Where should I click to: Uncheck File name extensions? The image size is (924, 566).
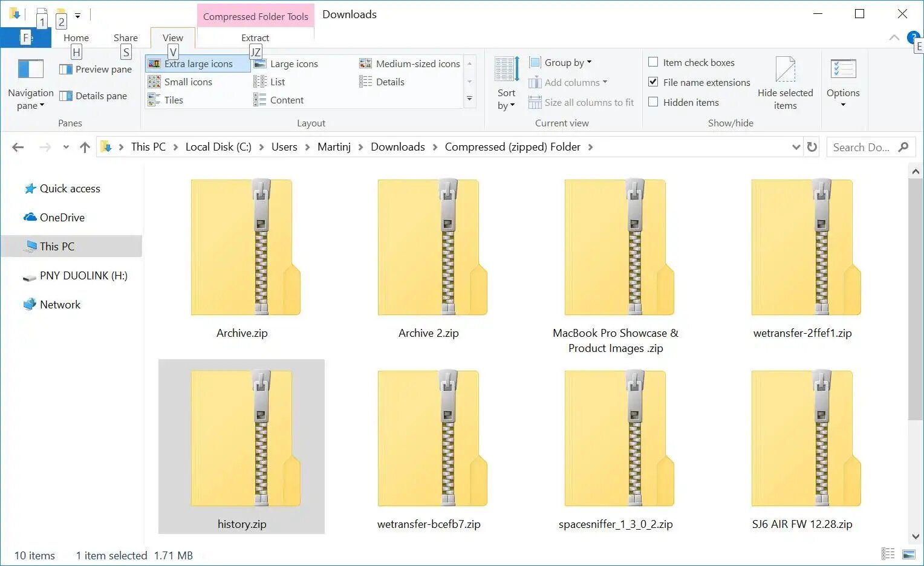[x=653, y=82]
